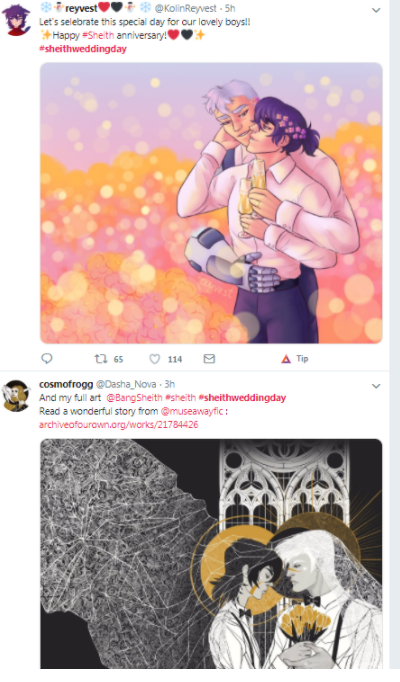Expand the options chevron on cosmofrogg's tweet
This screenshot has height=682, width=400.
click(x=376, y=386)
